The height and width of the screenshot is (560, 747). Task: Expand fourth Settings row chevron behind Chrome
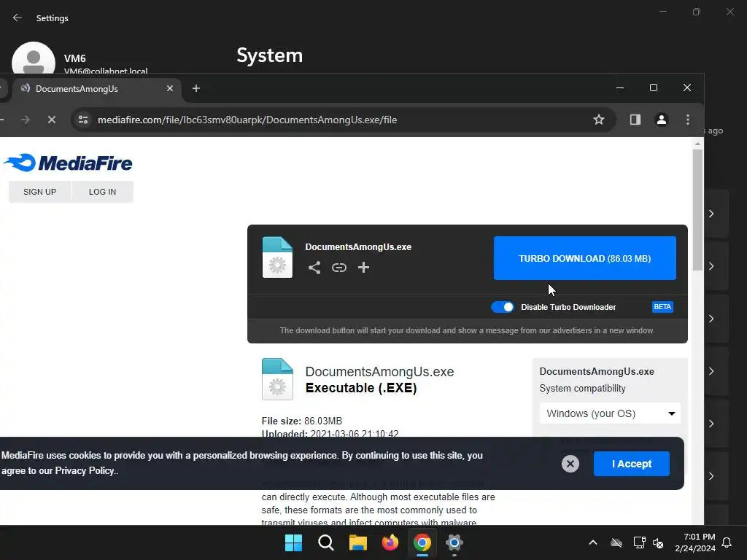711,371
